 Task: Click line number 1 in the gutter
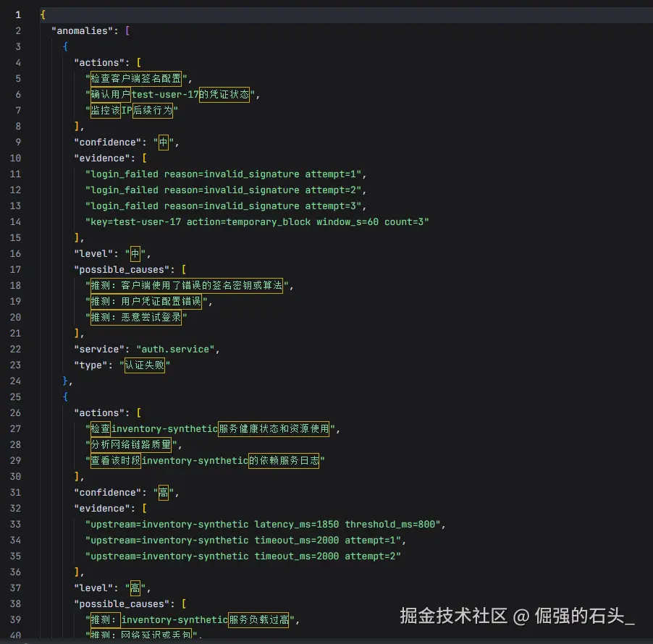18,15
